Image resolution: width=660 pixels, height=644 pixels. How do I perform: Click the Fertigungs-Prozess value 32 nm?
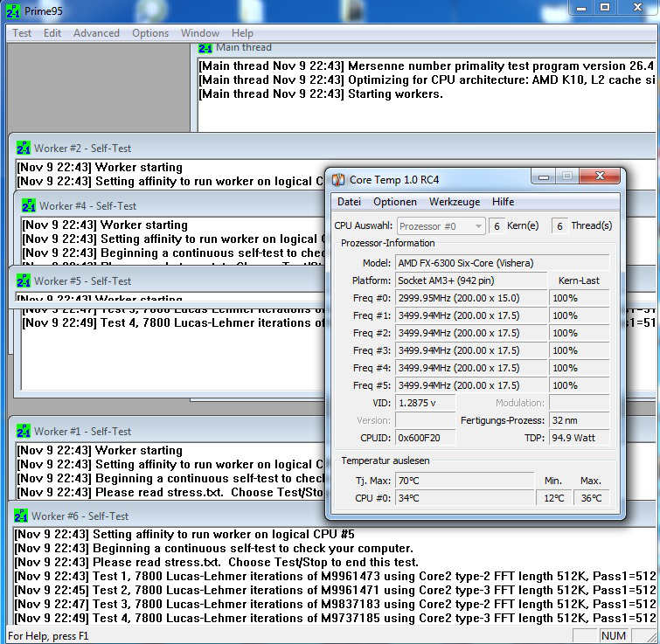(580, 420)
